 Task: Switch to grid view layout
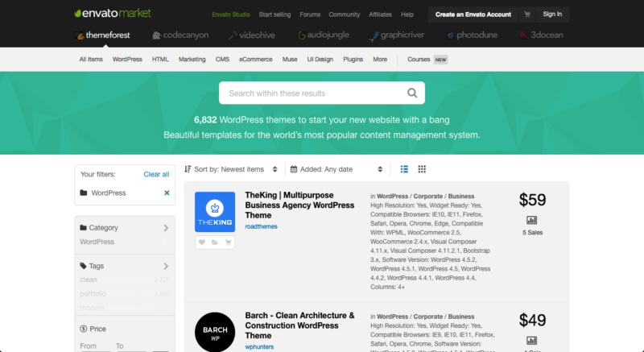[422, 169]
